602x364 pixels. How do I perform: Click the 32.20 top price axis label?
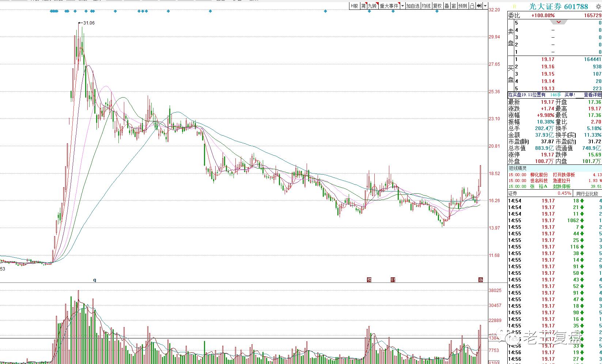(494, 10)
